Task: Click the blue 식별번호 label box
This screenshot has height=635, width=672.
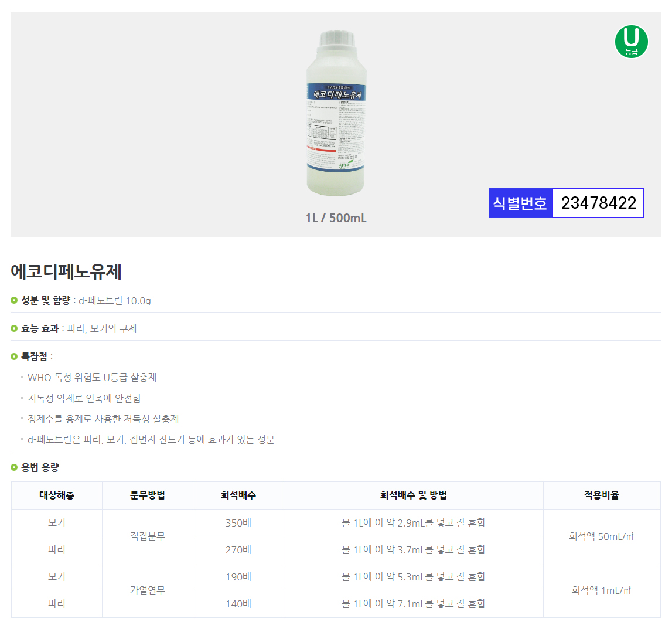Action: coord(520,203)
